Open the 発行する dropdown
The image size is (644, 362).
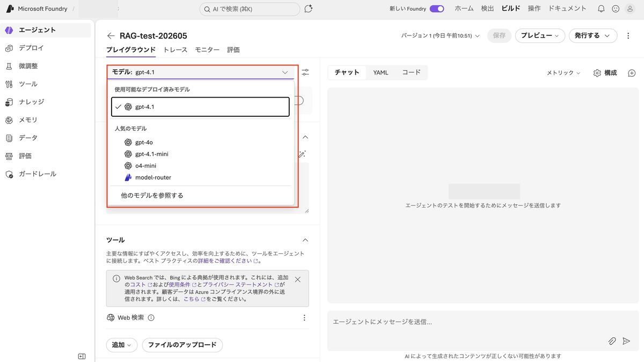tap(592, 36)
